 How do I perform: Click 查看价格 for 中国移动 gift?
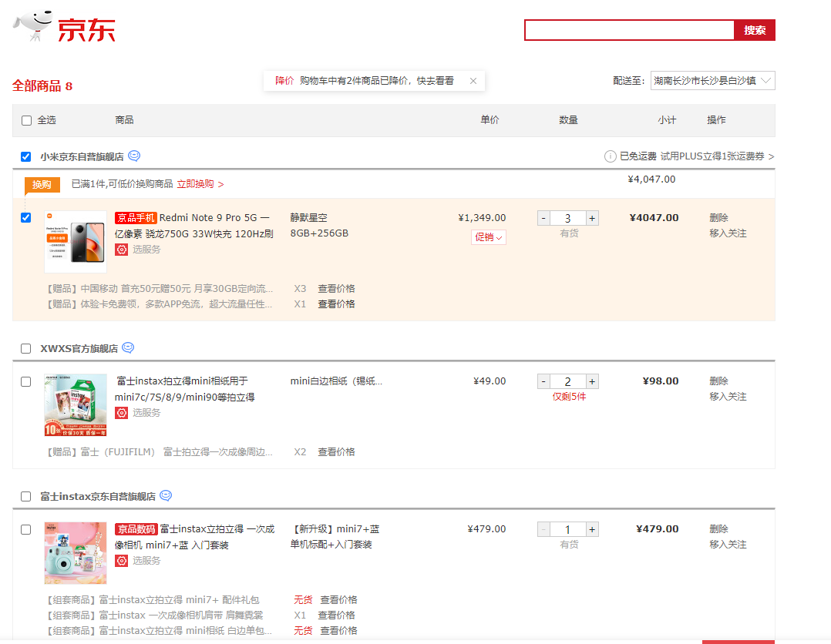click(x=336, y=289)
